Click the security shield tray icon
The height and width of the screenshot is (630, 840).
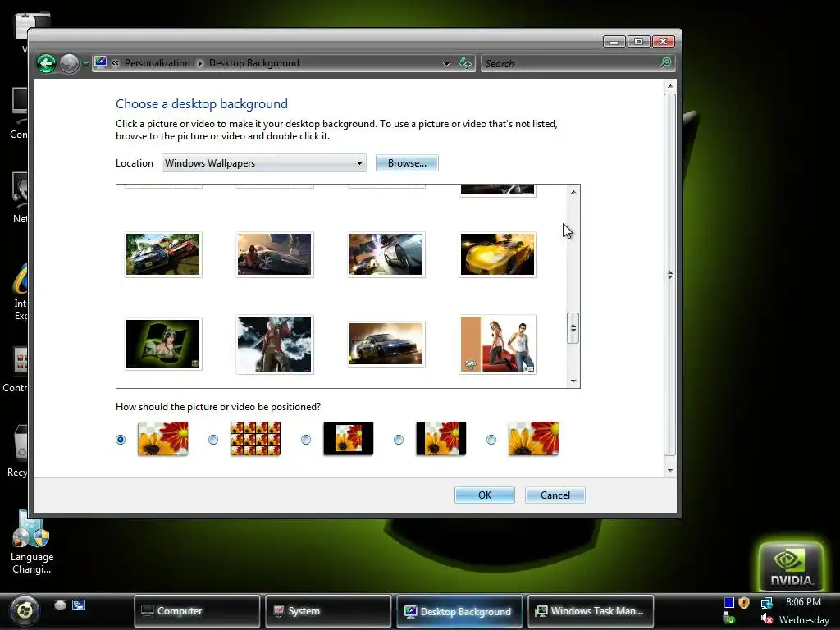(743, 603)
